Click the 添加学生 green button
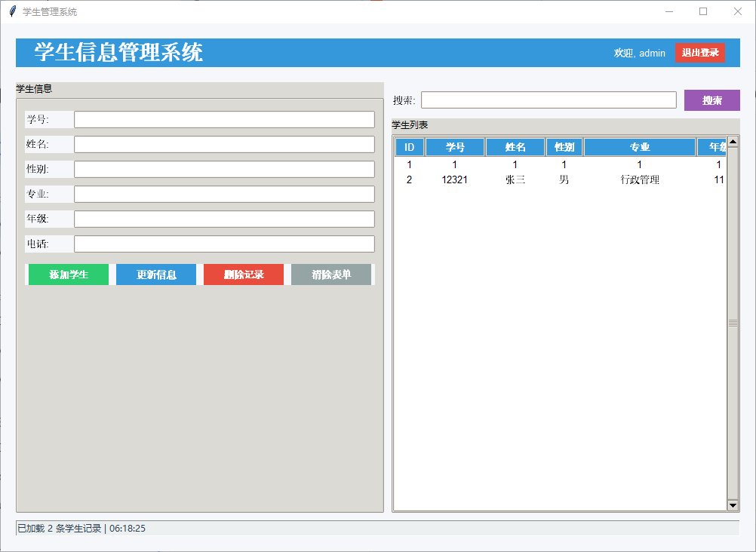 [x=67, y=274]
